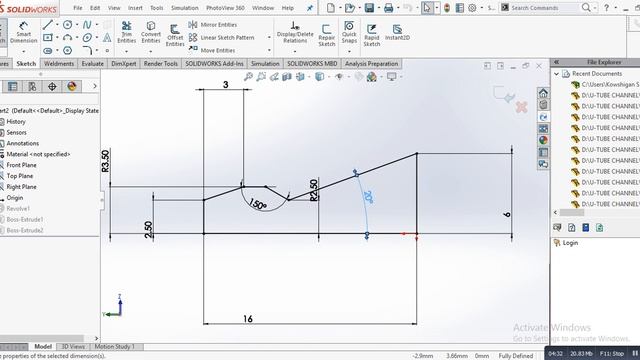Switch to the Weldments tab

tap(59, 64)
